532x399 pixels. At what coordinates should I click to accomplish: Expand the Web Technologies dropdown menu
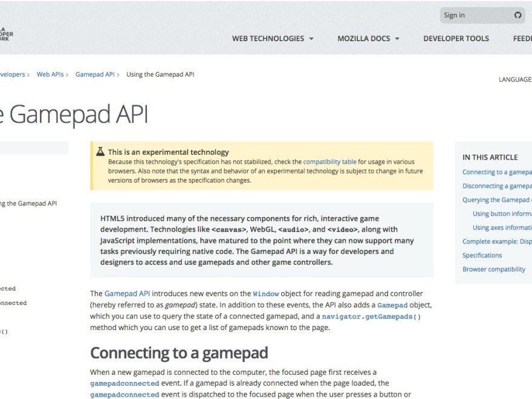tap(273, 39)
